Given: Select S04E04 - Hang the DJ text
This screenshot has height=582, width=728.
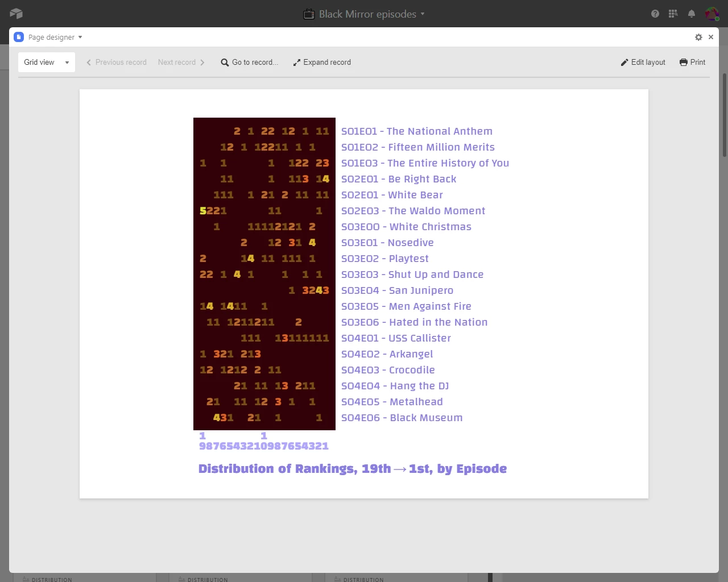Looking at the screenshot, I should pos(395,386).
